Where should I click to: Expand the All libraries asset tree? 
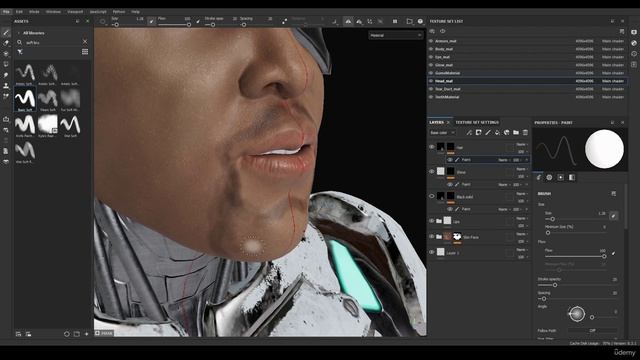tap(18, 33)
